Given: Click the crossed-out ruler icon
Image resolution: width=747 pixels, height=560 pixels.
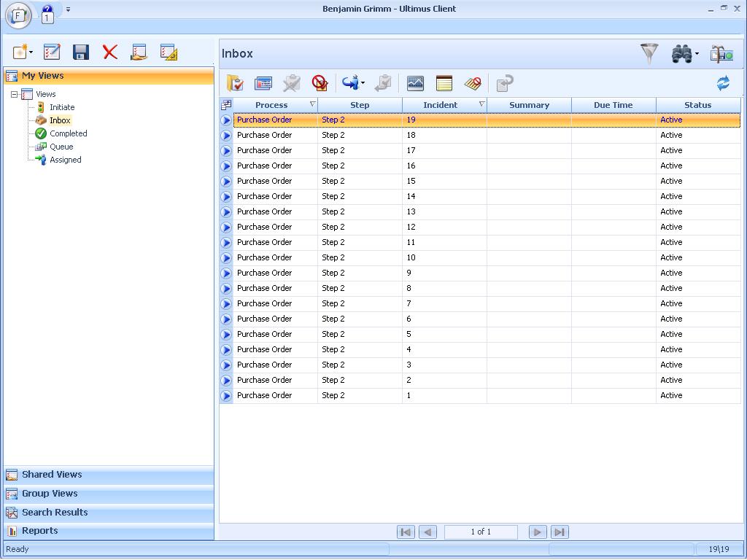Looking at the screenshot, I should [x=473, y=83].
